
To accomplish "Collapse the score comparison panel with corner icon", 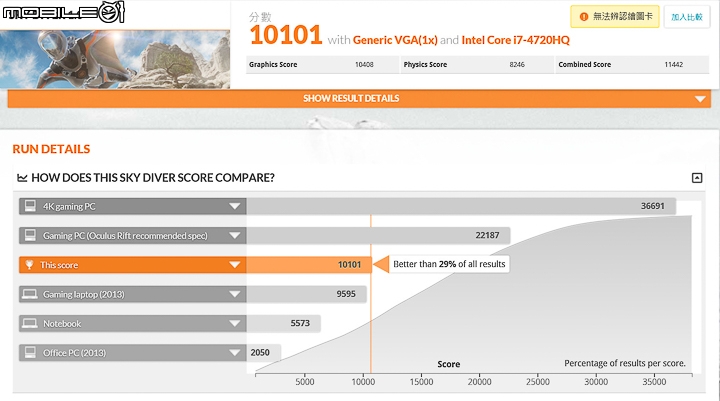I will (697, 178).
